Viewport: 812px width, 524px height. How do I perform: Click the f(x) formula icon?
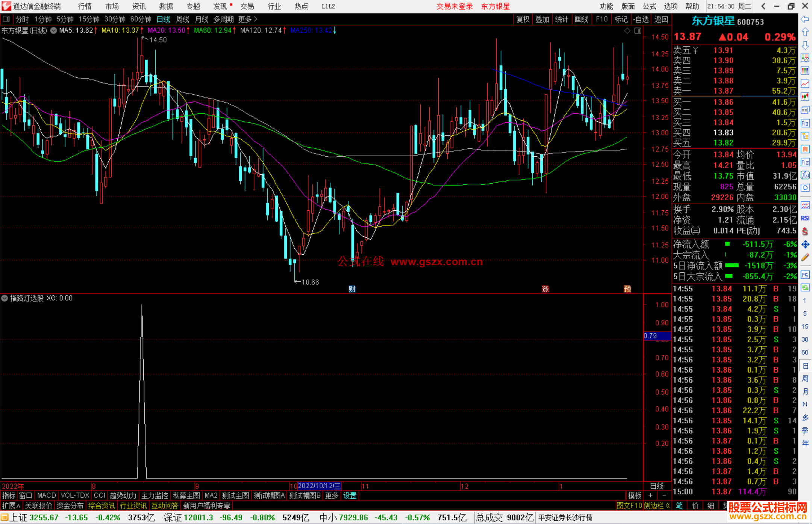click(x=805, y=175)
